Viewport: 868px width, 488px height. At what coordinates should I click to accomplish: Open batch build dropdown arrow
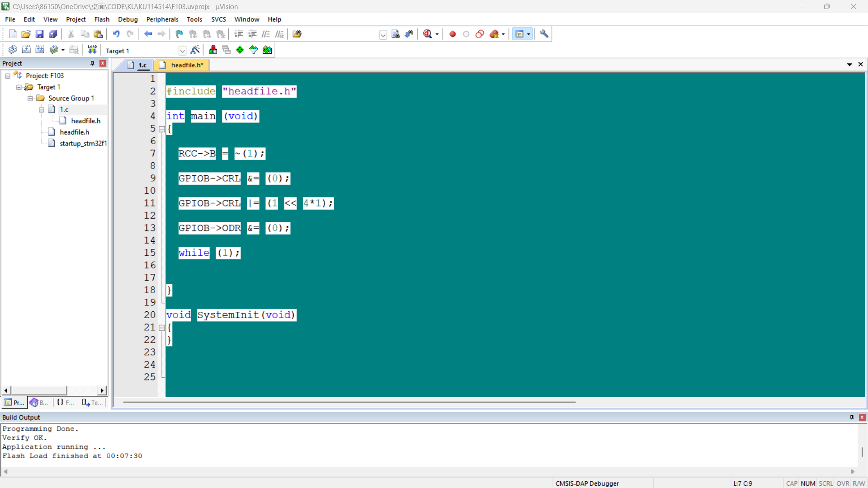[63, 50]
